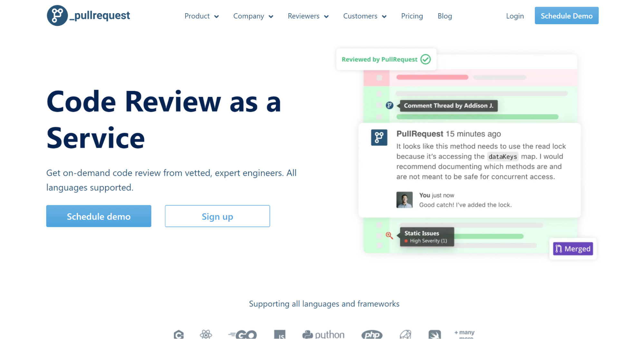The width and height of the screenshot is (644, 339).
Task: Click the Sign up button
Action: point(217,216)
